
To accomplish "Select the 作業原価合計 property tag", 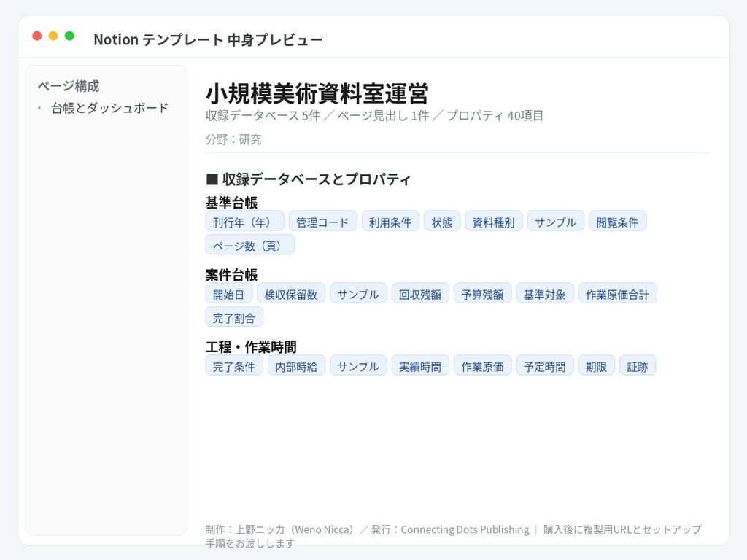I will [x=617, y=293].
